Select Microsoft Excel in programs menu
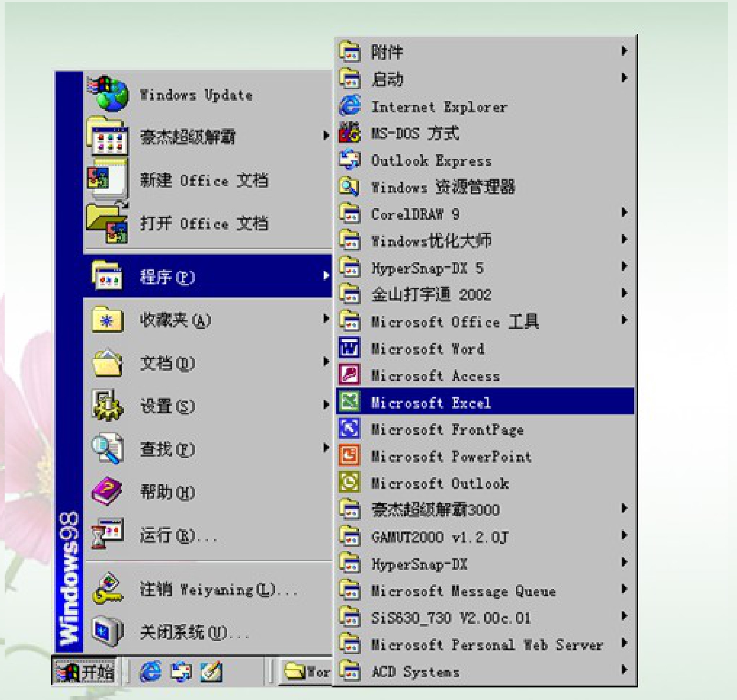This screenshot has width=737, height=700. click(x=485, y=402)
